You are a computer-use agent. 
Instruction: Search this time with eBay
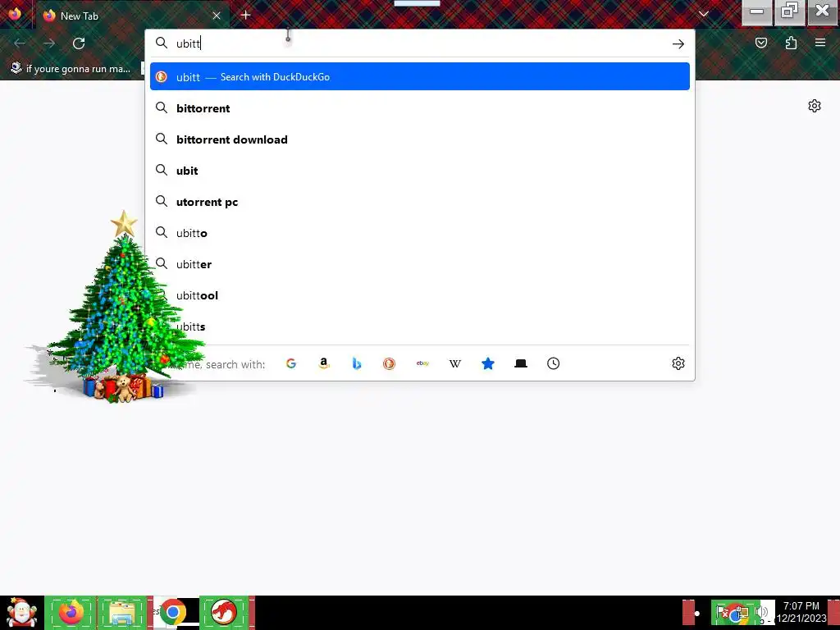422,363
